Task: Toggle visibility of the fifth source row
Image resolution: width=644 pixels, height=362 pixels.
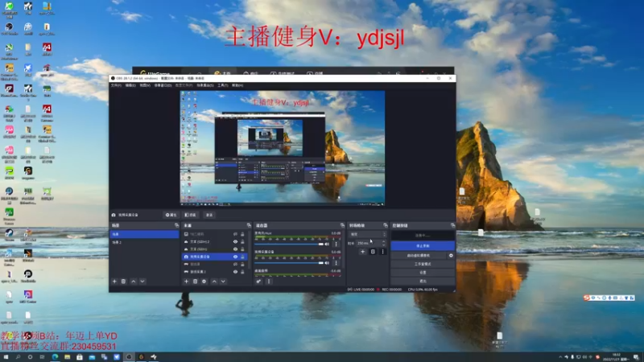Action: coord(235,265)
